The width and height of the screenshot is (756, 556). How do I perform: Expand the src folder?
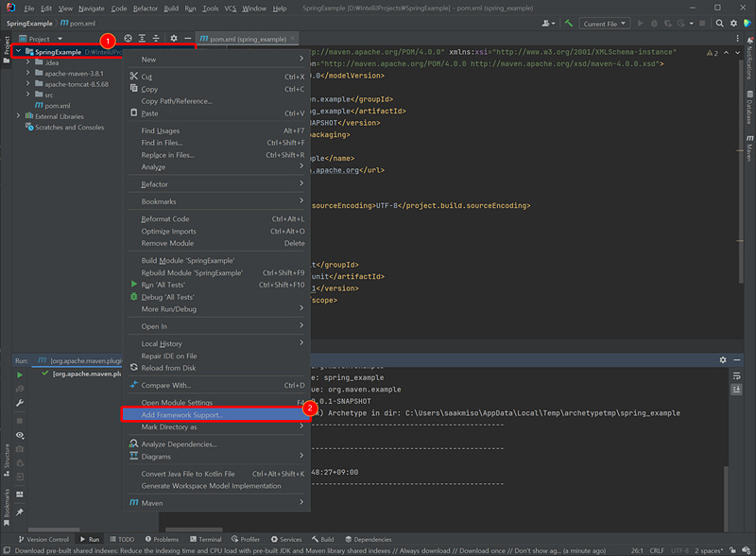point(28,95)
